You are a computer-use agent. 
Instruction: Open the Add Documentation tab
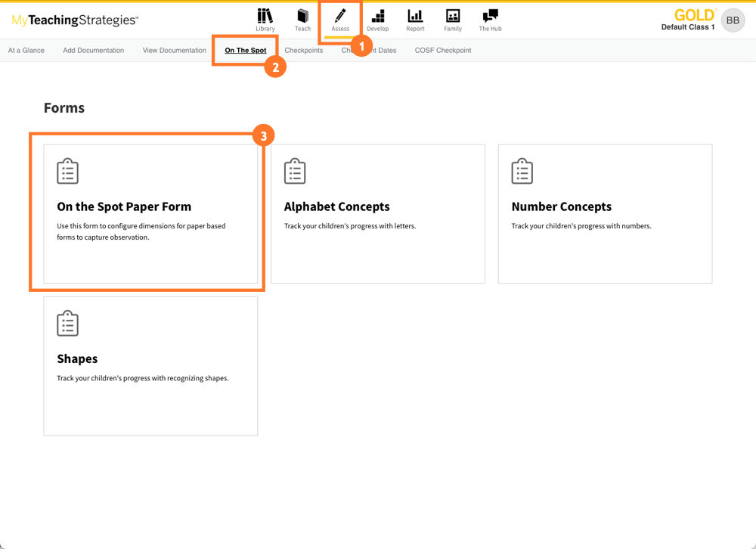click(x=94, y=51)
